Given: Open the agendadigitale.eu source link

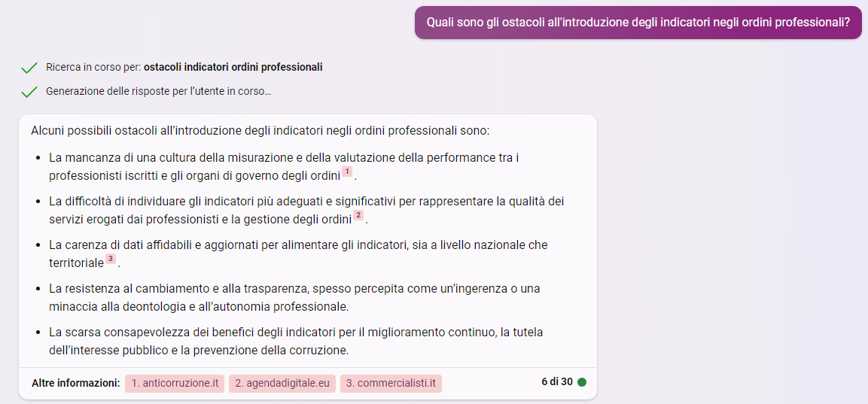Looking at the screenshot, I should point(282,383).
